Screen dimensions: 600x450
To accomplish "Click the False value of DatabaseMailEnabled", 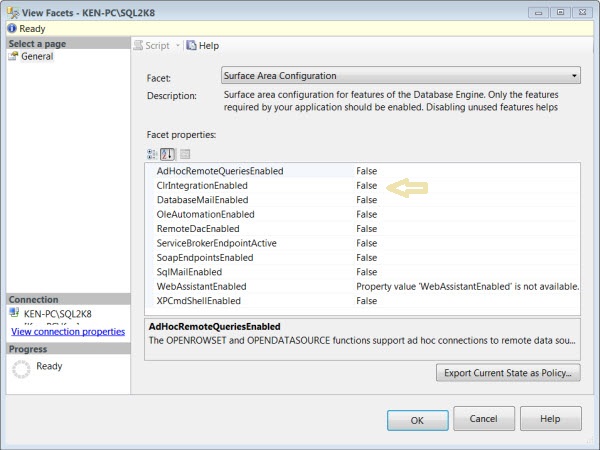I will 367,200.
